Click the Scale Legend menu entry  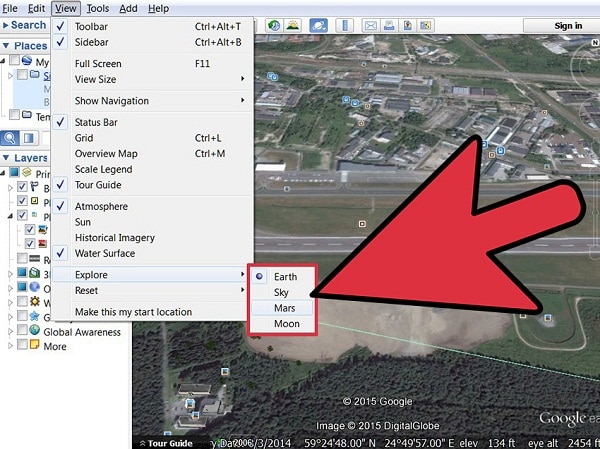153,169
